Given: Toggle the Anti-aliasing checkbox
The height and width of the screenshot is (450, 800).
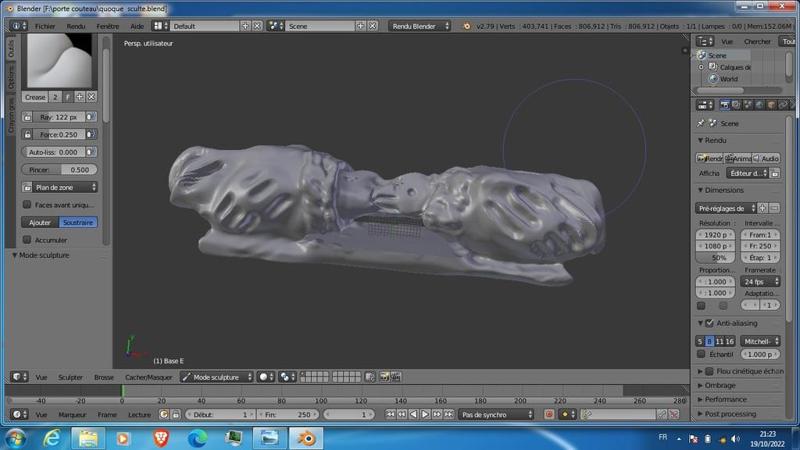Looking at the screenshot, I should click(709, 323).
